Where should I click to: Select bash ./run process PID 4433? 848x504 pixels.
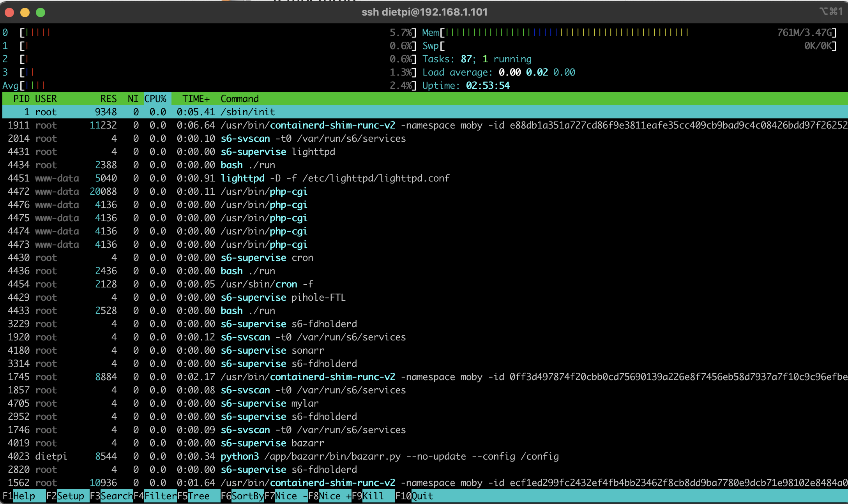[x=425, y=310]
